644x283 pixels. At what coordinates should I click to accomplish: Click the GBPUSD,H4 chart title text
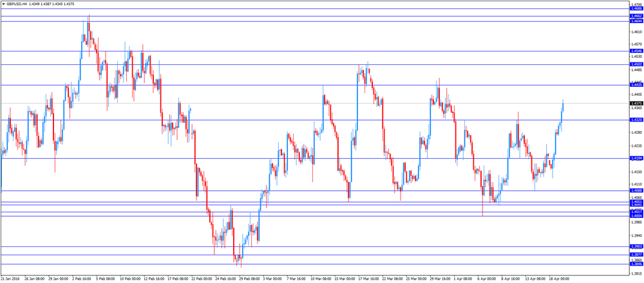click(x=17, y=3)
